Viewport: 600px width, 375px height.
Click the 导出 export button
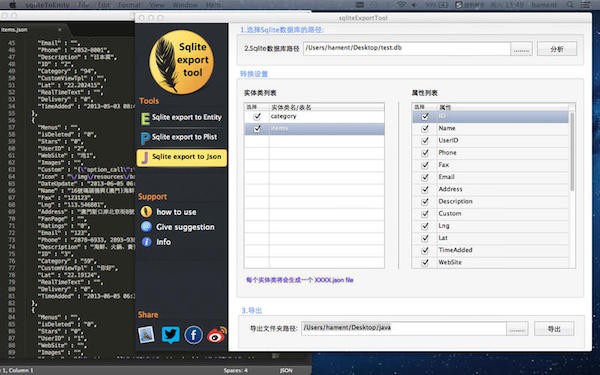coord(554,329)
